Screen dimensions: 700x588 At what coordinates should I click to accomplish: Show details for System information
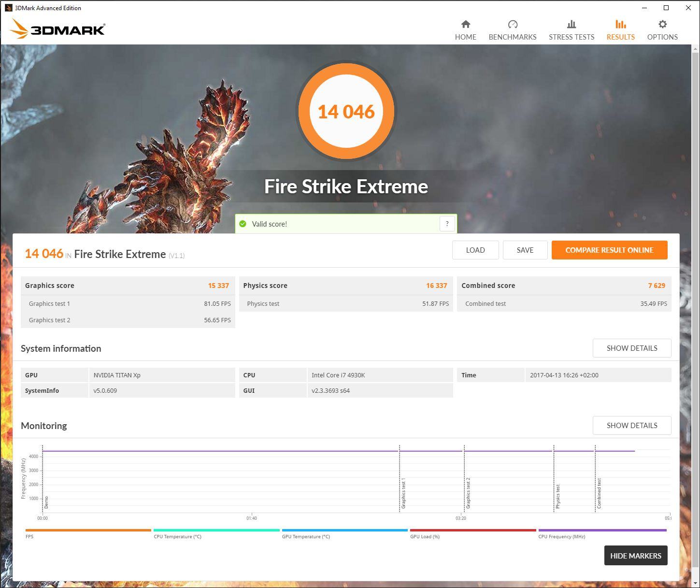[x=632, y=348]
